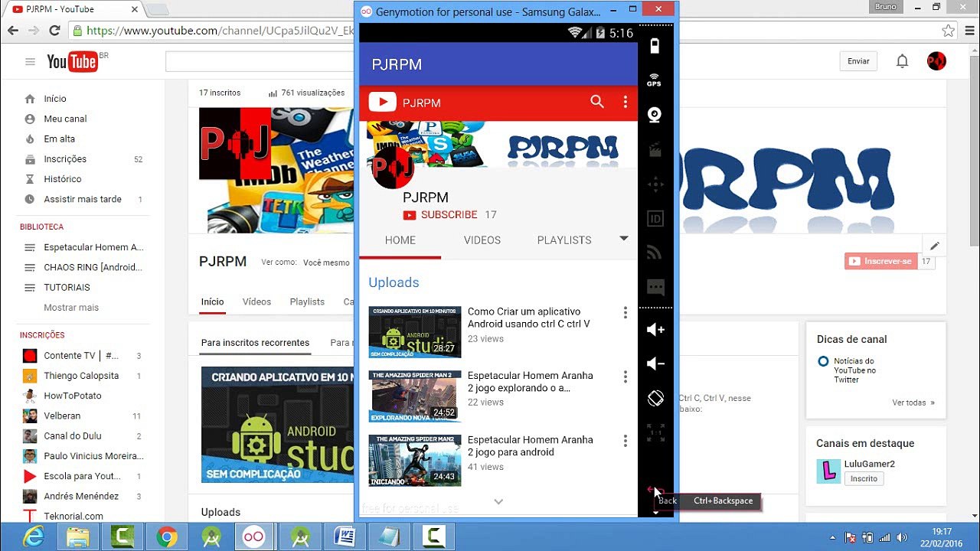The width and height of the screenshot is (980, 551).
Task: Expand more uploads chevron in Android app
Action: 498,501
